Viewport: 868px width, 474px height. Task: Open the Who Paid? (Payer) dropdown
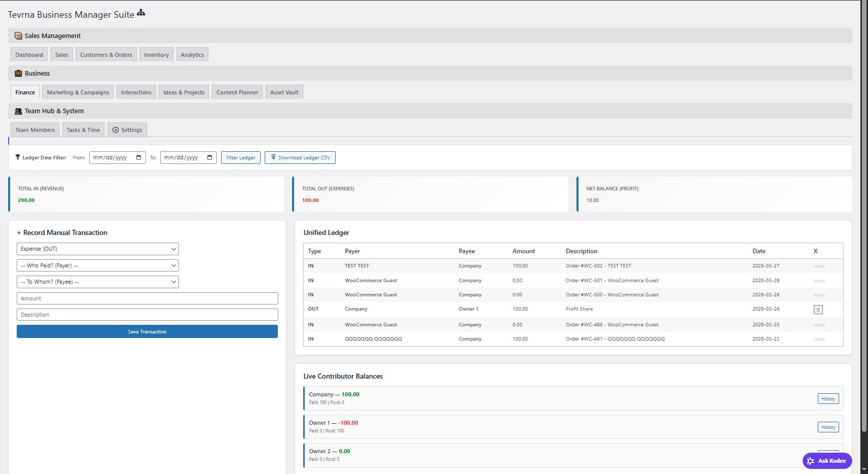tap(97, 265)
